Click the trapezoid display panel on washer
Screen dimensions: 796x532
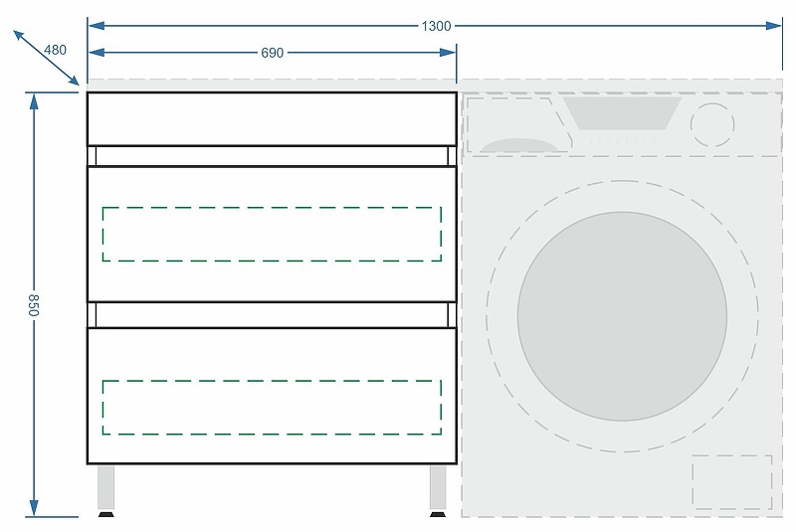pos(622,112)
